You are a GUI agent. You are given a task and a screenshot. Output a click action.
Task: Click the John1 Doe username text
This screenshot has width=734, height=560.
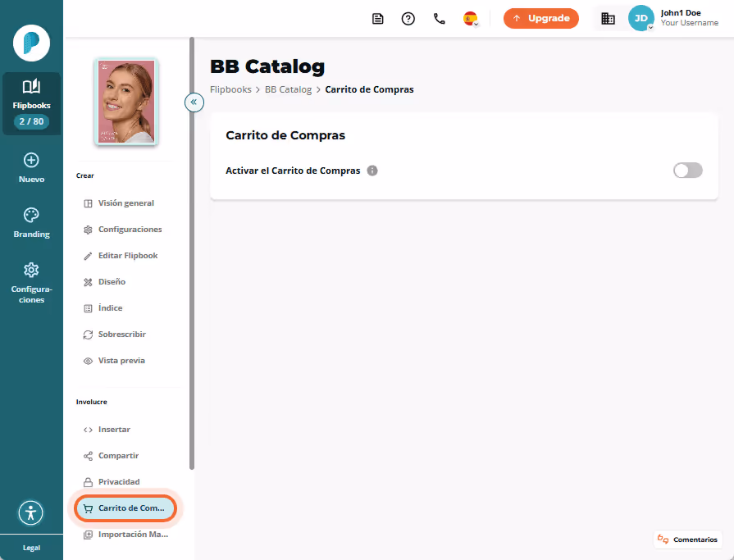pos(681,13)
